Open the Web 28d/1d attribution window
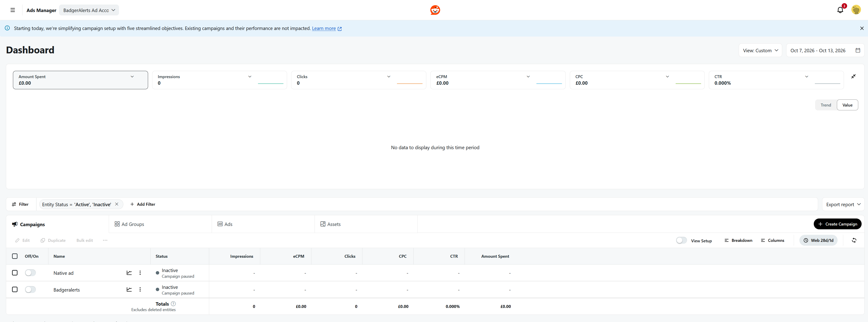868x322 pixels. [818, 240]
